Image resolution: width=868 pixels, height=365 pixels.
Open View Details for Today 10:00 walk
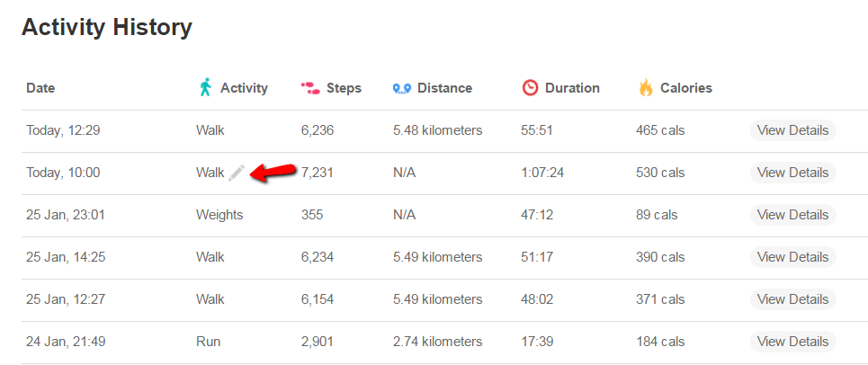tap(792, 173)
